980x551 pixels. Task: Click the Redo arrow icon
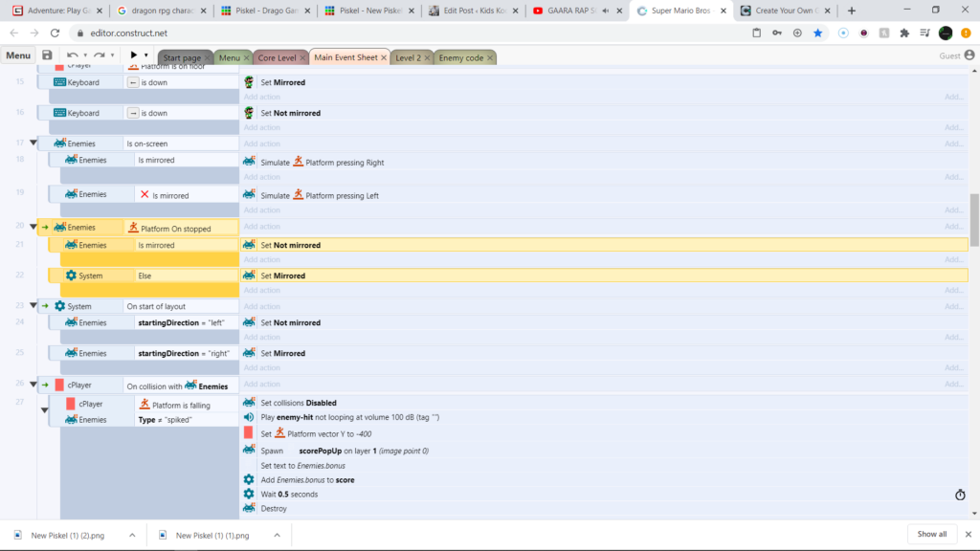[99, 55]
